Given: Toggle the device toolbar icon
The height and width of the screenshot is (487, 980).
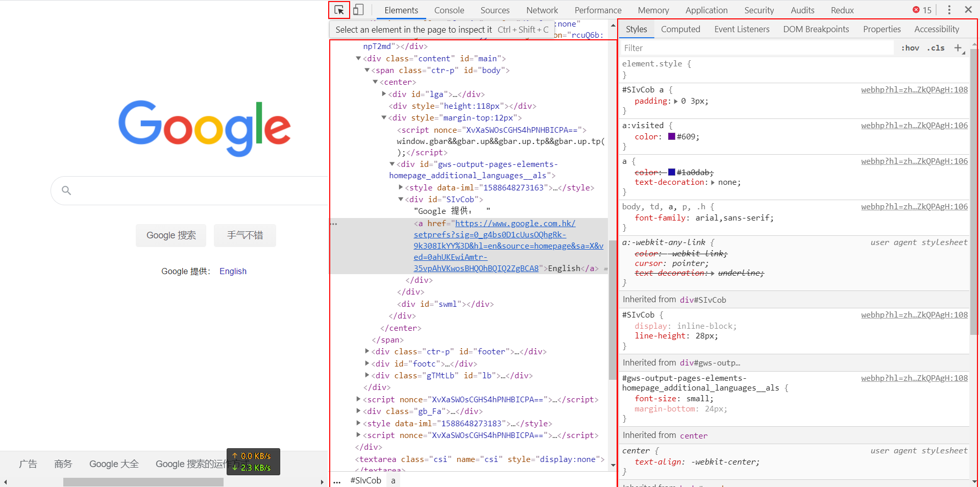Looking at the screenshot, I should click(358, 10).
